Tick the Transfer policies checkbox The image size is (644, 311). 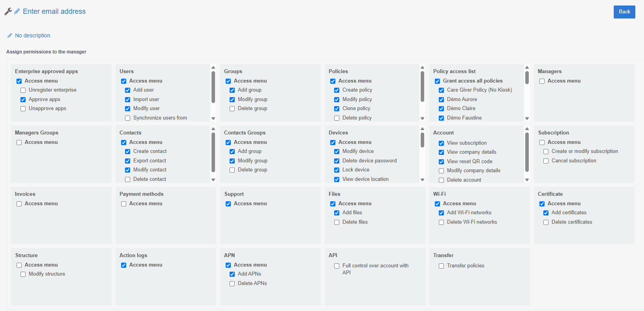[441, 266]
